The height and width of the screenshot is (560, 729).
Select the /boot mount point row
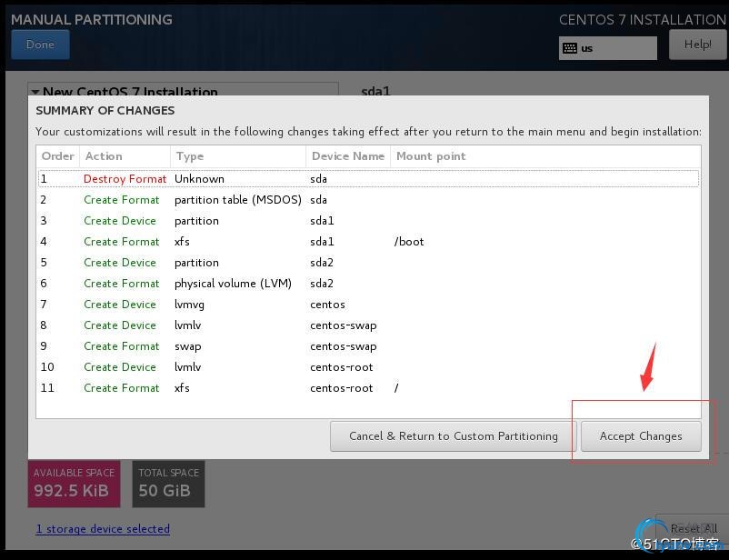368,242
